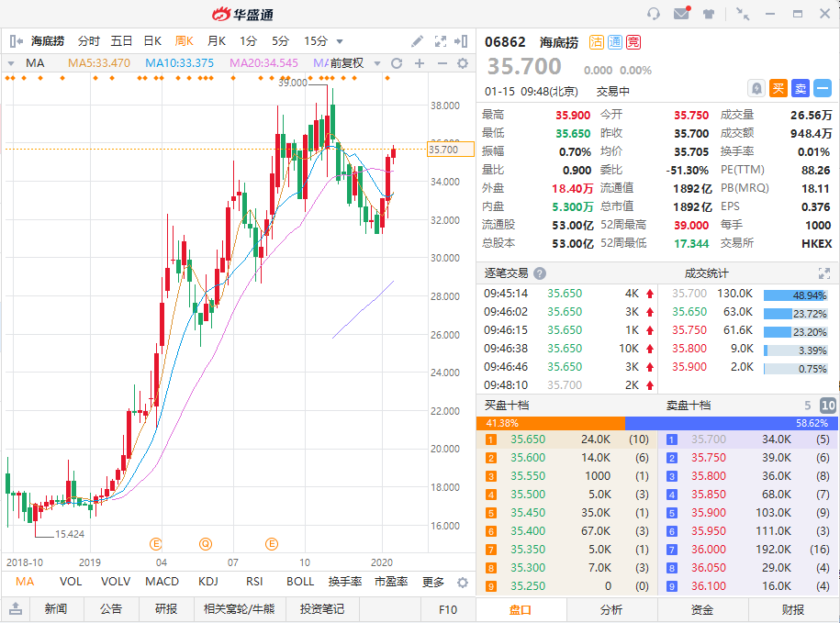Show 10 levels of order book
840x623 pixels.
(828, 406)
